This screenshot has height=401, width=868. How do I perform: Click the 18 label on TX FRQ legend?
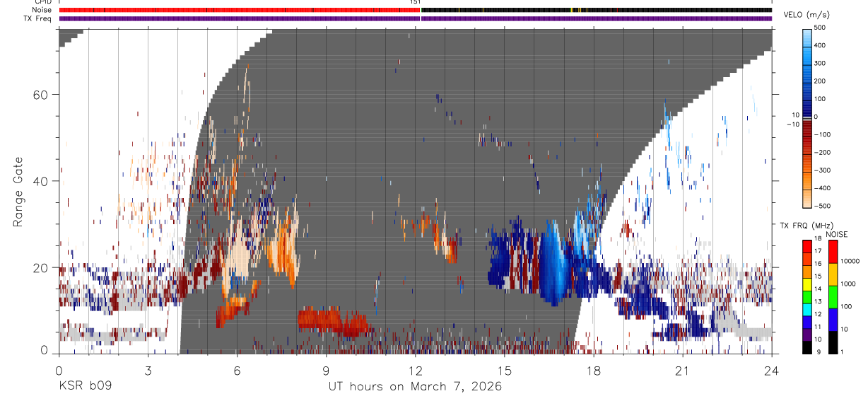[x=818, y=239]
